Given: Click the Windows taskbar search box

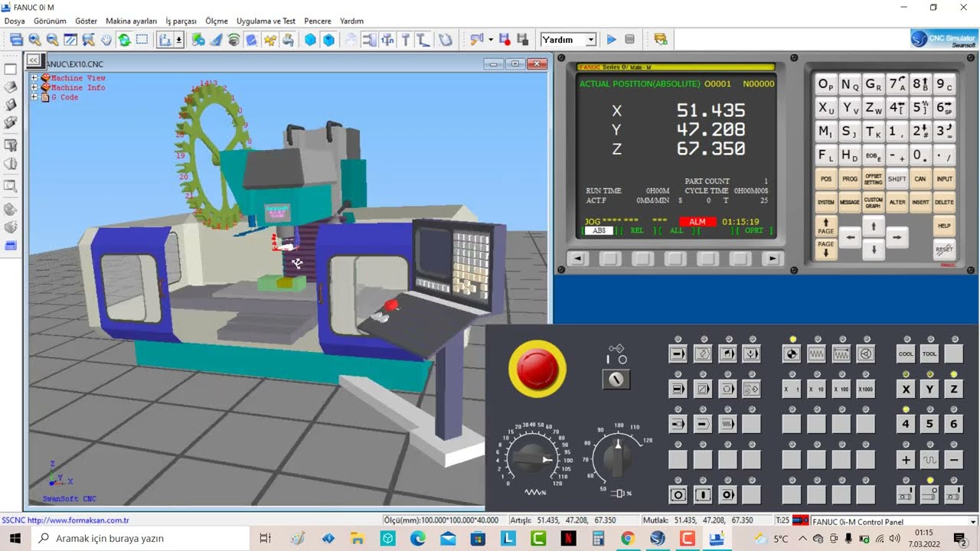Looking at the screenshot, I should 140,539.
